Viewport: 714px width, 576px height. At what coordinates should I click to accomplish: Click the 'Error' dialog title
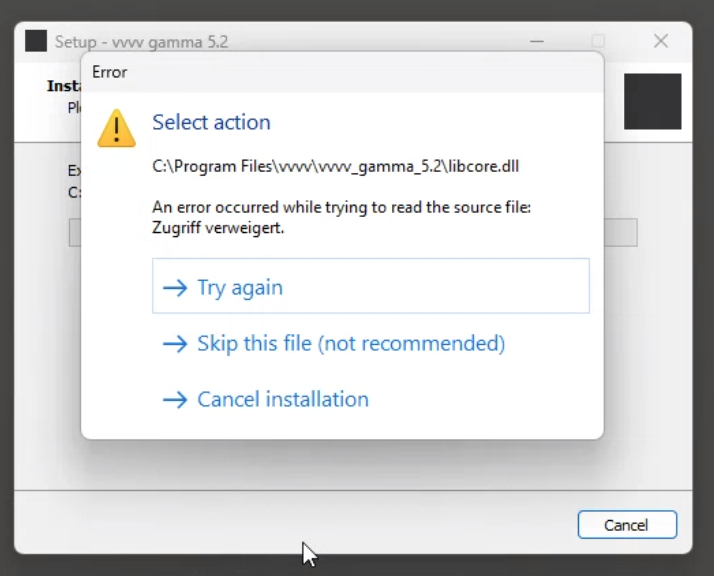tap(109, 72)
